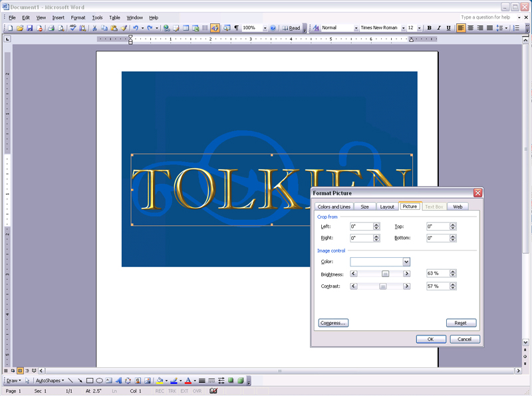Save the document with floppy icon
532x396 pixels.
(x=29, y=28)
